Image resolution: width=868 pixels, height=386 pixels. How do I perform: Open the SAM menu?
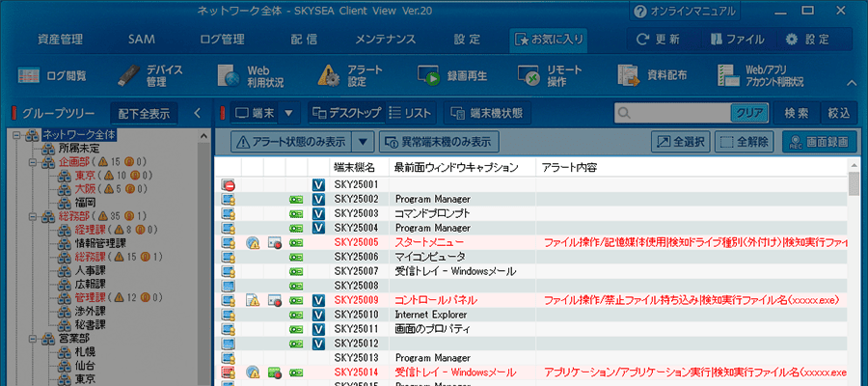click(141, 40)
